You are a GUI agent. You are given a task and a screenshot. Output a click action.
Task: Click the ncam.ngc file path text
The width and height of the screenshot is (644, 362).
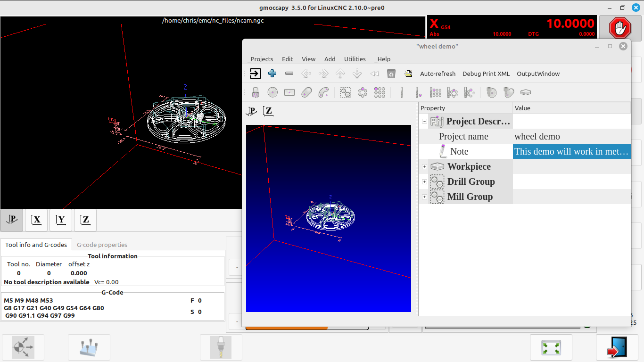tap(213, 20)
